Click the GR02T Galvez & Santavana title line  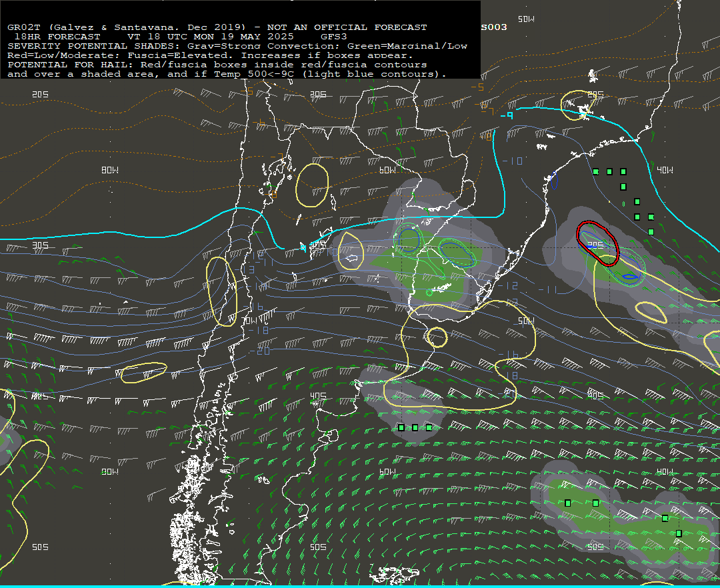(217, 27)
